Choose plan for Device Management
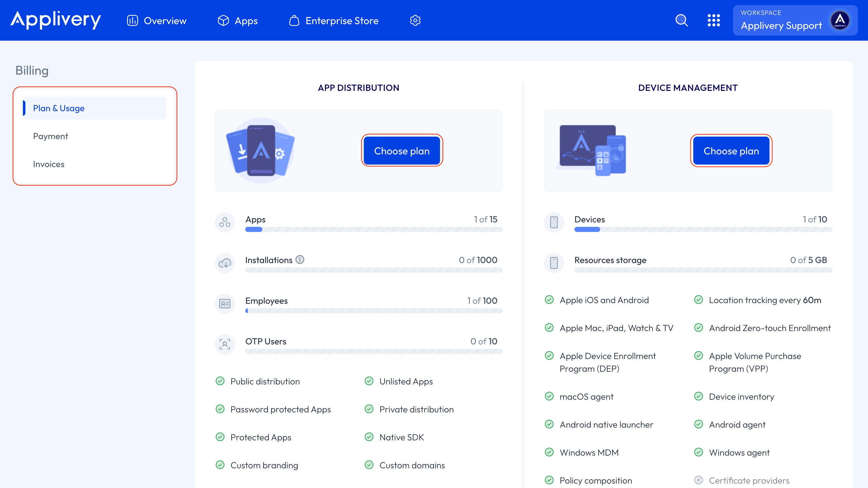This screenshot has width=868, height=488. pos(731,151)
